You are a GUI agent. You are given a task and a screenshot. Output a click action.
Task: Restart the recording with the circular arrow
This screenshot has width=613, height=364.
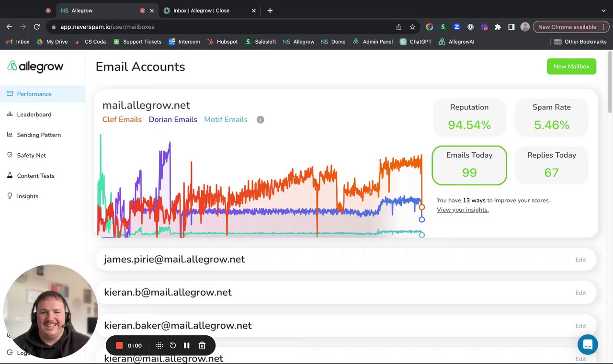point(173,345)
